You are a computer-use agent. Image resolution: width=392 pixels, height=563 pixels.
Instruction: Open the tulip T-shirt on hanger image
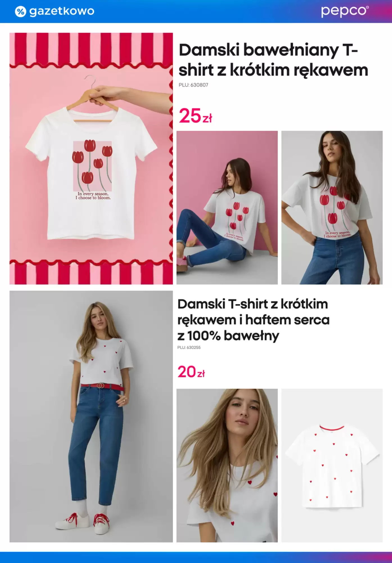pyautogui.click(x=91, y=158)
